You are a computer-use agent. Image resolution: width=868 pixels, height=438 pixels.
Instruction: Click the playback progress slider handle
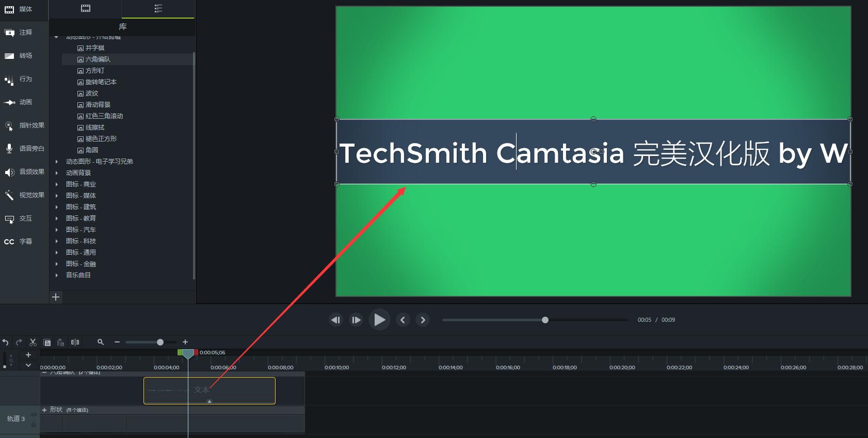pos(545,320)
